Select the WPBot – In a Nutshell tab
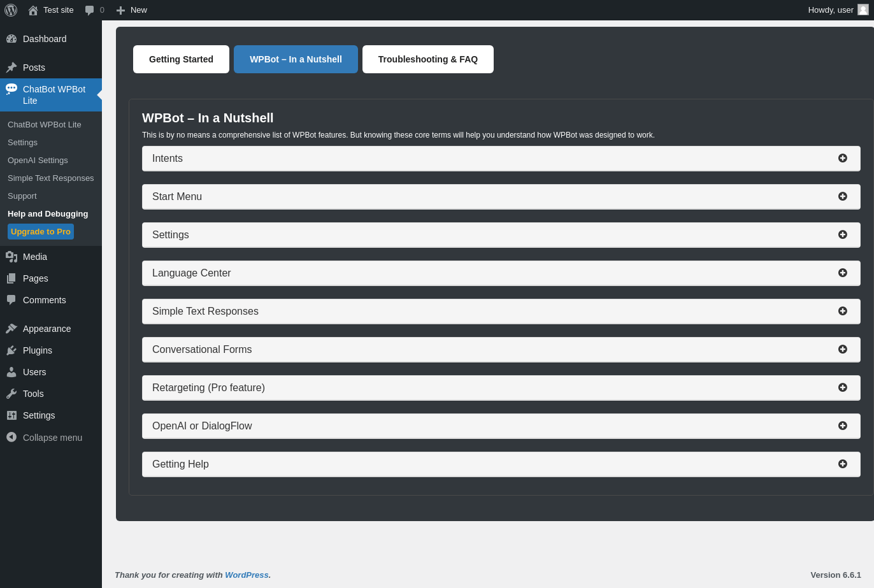Viewport: 874px width, 588px height. pyautogui.click(x=296, y=59)
